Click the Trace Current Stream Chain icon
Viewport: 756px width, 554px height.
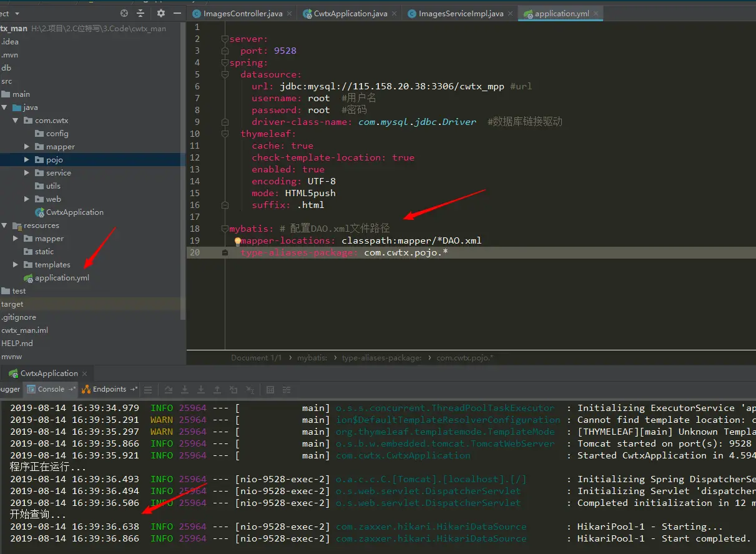pyautogui.click(x=287, y=390)
